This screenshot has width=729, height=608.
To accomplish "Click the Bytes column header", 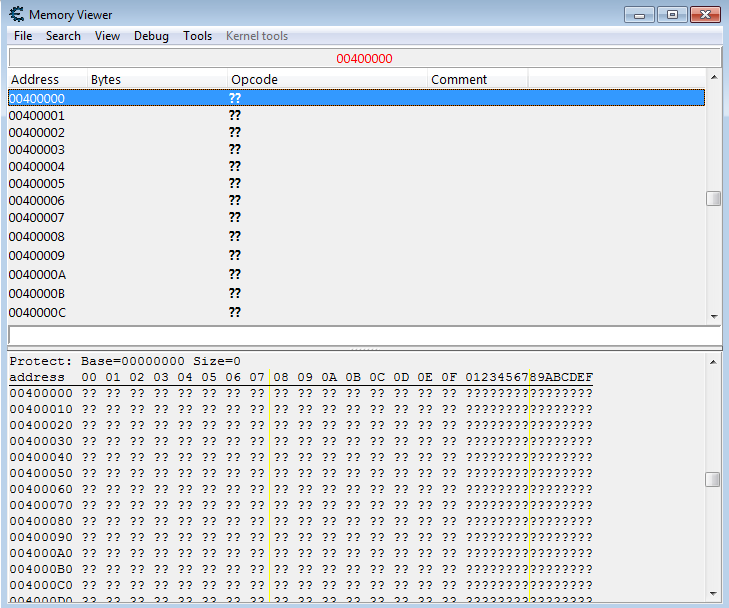I will tap(157, 79).
